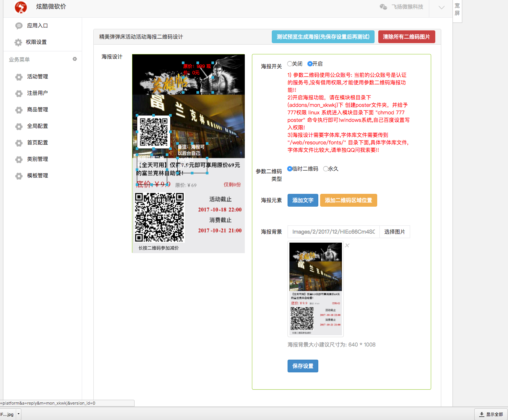This screenshot has height=420, width=508.
Task: Click the 显示全部 downloads button
Action: tap(491, 414)
